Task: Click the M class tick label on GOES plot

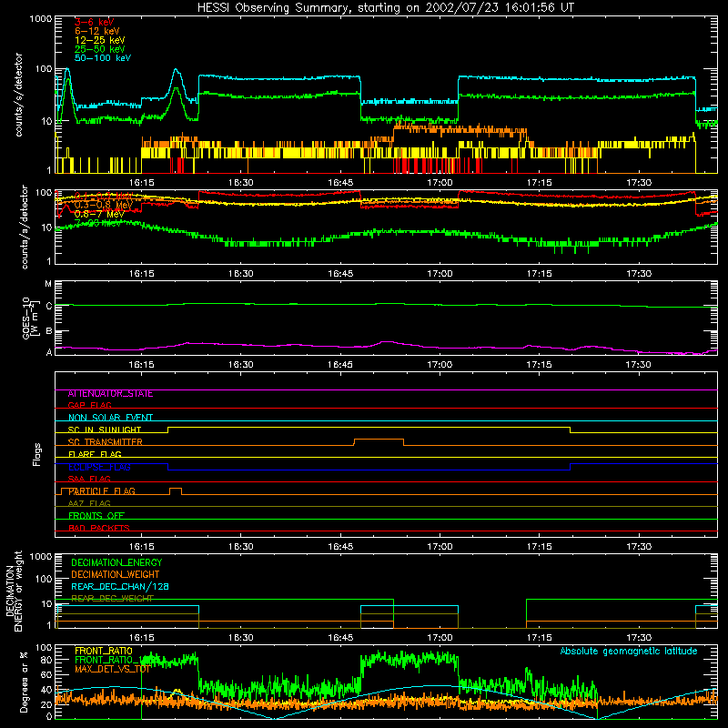Action: click(48, 284)
